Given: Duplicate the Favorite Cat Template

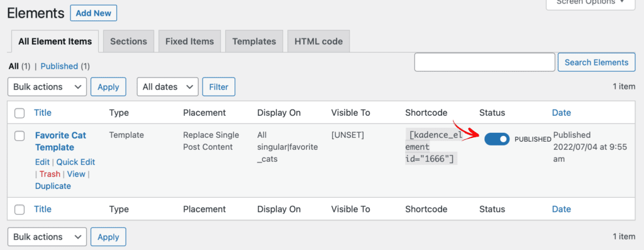Looking at the screenshot, I should pyautogui.click(x=53, y=186).
